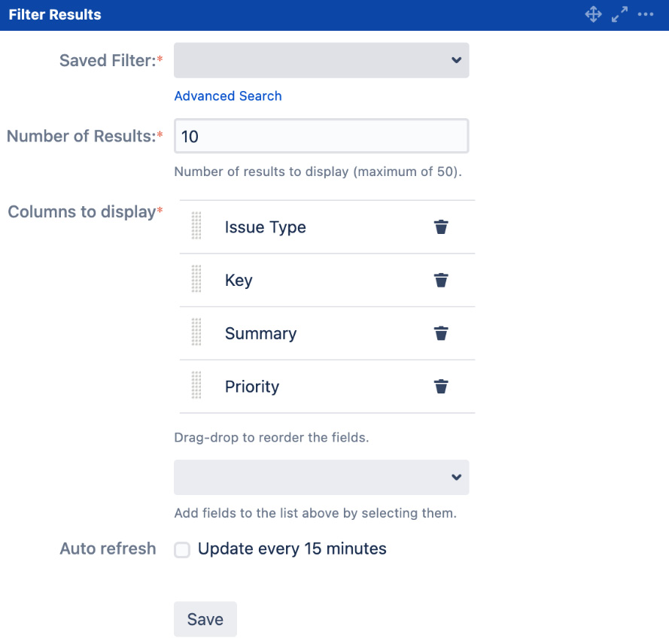Expand the add fields dropdown
The height and width of the screenshot is (644, 669).
(321, 477)
